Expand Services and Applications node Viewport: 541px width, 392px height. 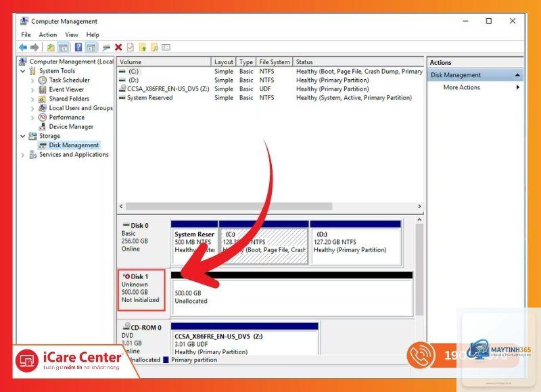pyautogui.click(x=23, y=155)
